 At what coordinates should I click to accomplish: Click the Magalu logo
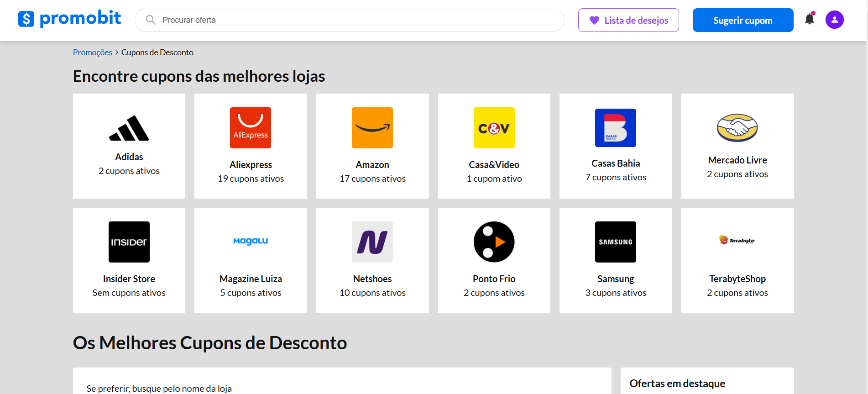tap(251, 241)
